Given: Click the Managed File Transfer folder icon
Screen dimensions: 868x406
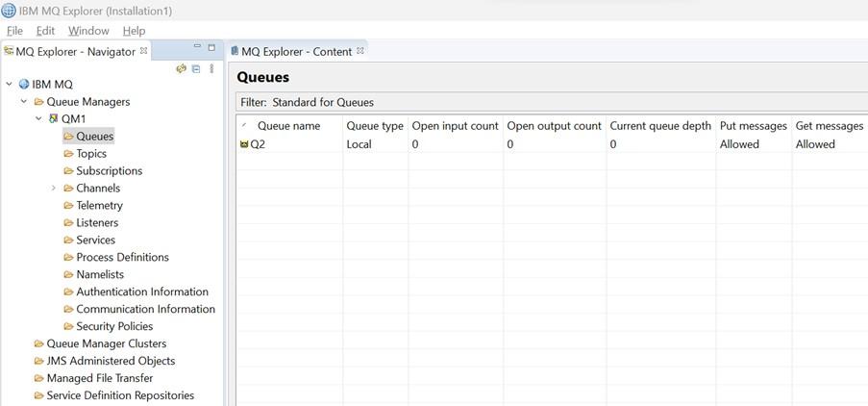Looking at the screenshot, I should click(38, 378).
